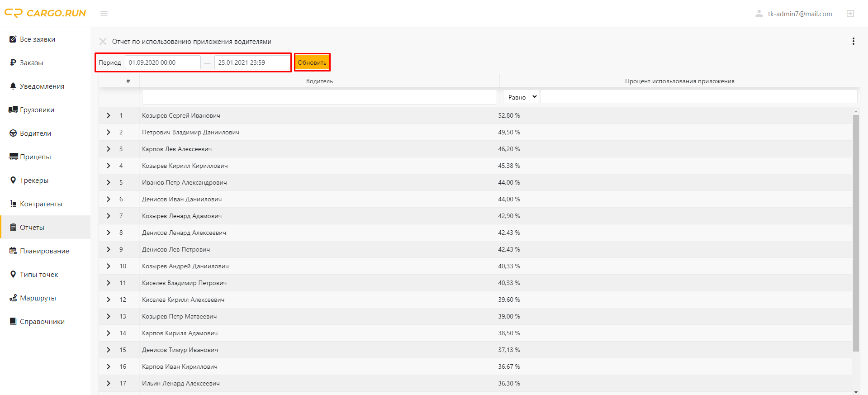The height and width of the screenshot is (395, 868).
Task: Expand row Карпов Кирилл Адамович
Action: pyautogui.click(x=108, y=333)
